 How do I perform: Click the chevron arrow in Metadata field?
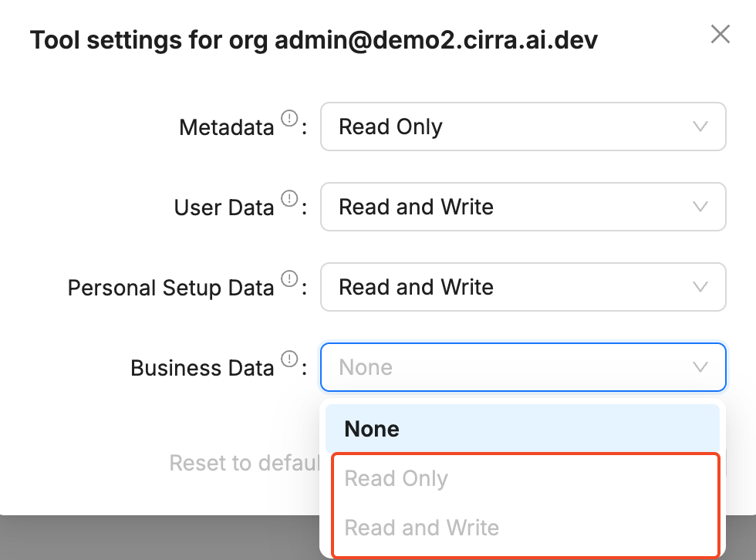[x=700, y=127]
